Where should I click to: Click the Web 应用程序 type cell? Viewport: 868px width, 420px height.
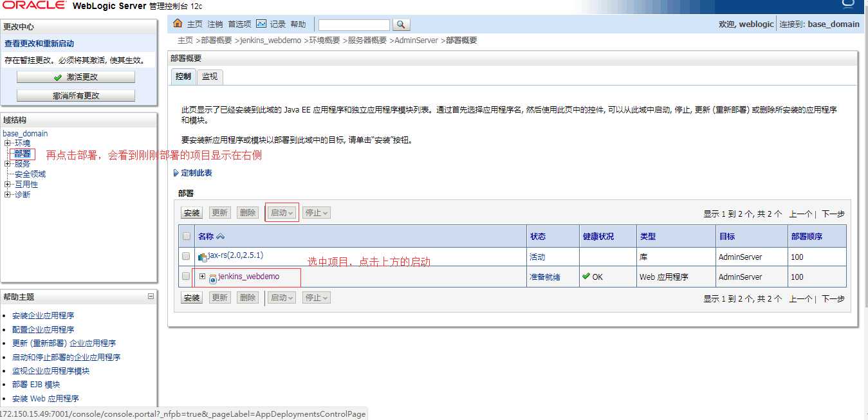tap(664, 277)
